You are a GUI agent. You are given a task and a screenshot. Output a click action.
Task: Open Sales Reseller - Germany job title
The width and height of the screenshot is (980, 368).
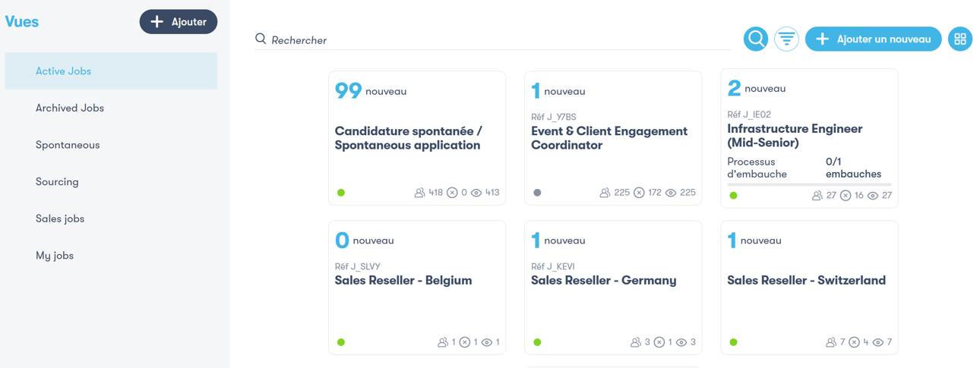click(603, 280)
